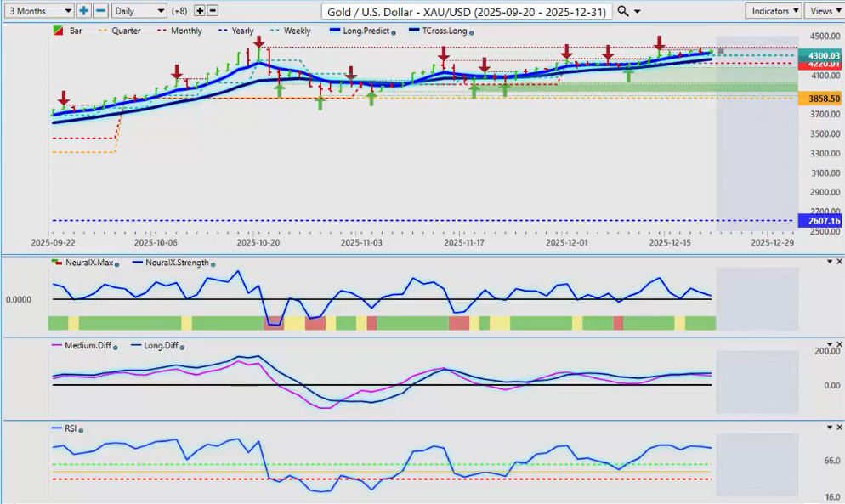This screenshot has height=504, width=845.
Task: Open the 3 Months range dropdown
Action: tap(37, 11)
